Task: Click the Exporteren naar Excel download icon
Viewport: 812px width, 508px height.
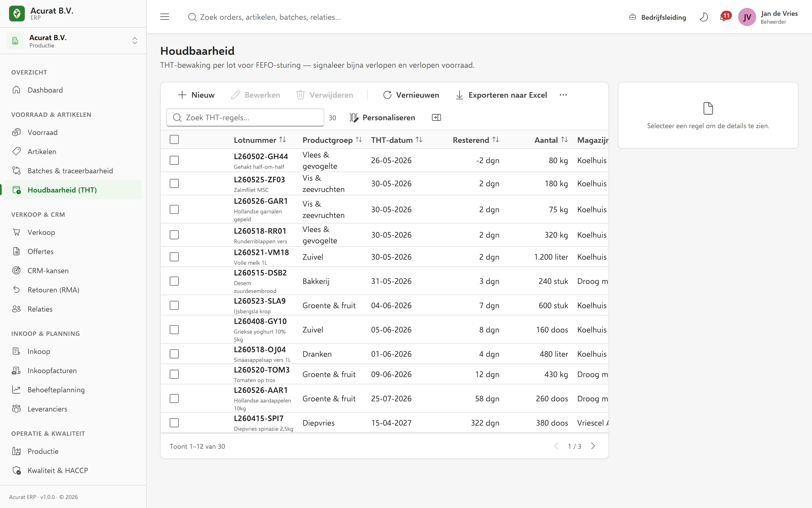Action: click(x=459, y=95)
